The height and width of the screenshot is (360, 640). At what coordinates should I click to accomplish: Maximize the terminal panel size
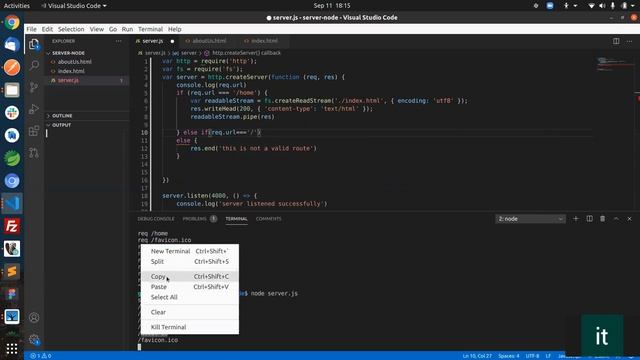616,219
